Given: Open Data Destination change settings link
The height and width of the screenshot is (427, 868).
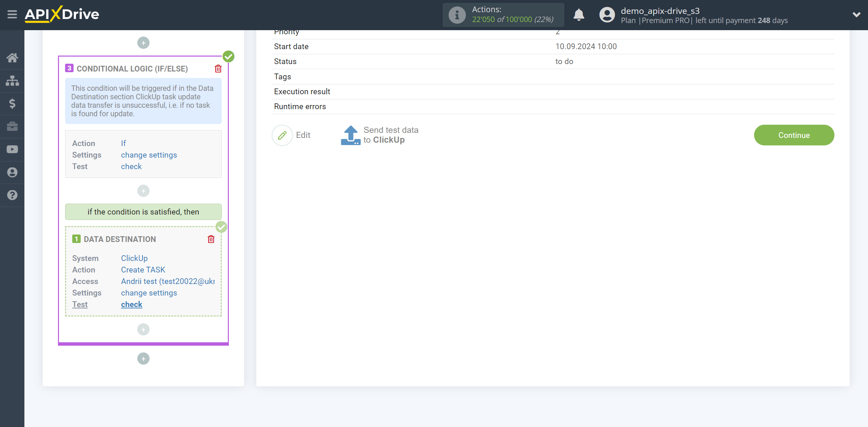Looking at the screenshot, I should pyautogui.click(x=149, y=293).
